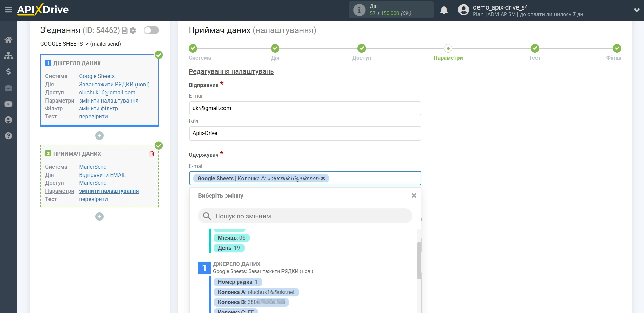This screenshot has width=644, height=313.
Task: Click Редагування налаштувань heading
Action: coord(231,71)
